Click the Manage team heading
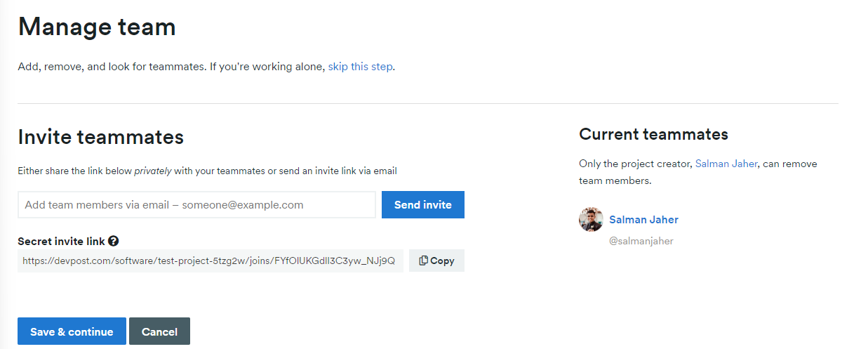Screen dimensions: 868x349 click(x=97, y=27)
